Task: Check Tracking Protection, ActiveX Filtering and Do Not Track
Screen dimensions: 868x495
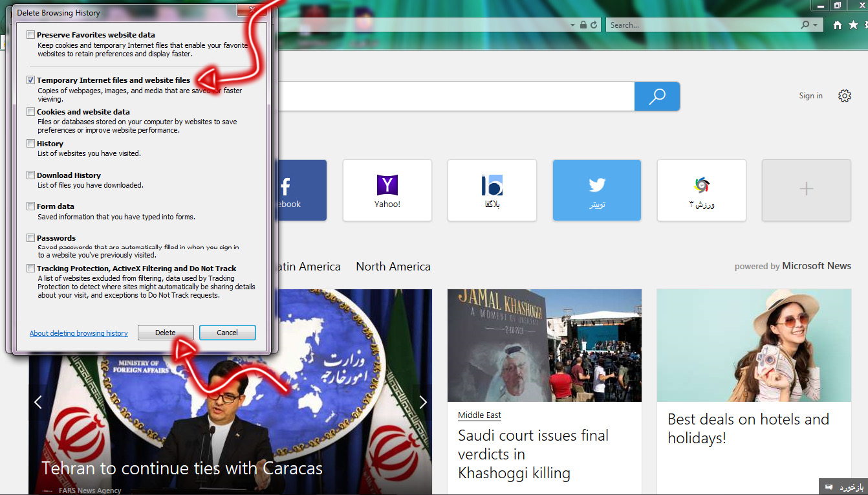Action: pos(31,269)
